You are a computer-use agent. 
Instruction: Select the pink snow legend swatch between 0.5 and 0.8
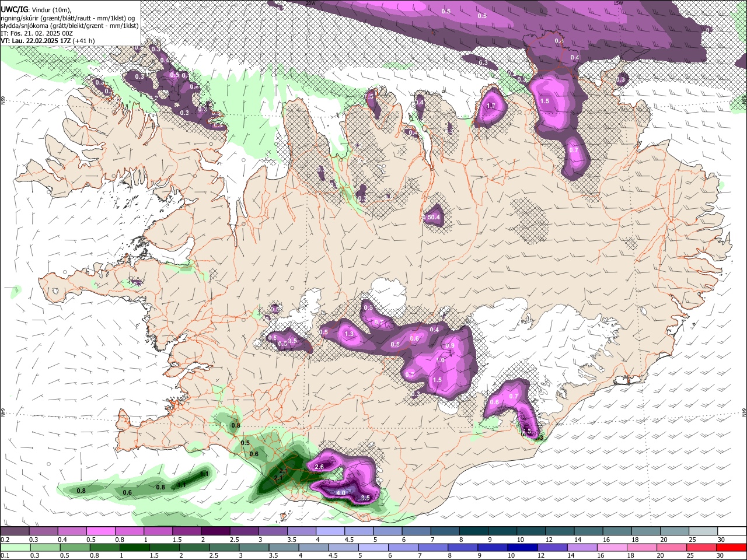pos(100,531)
